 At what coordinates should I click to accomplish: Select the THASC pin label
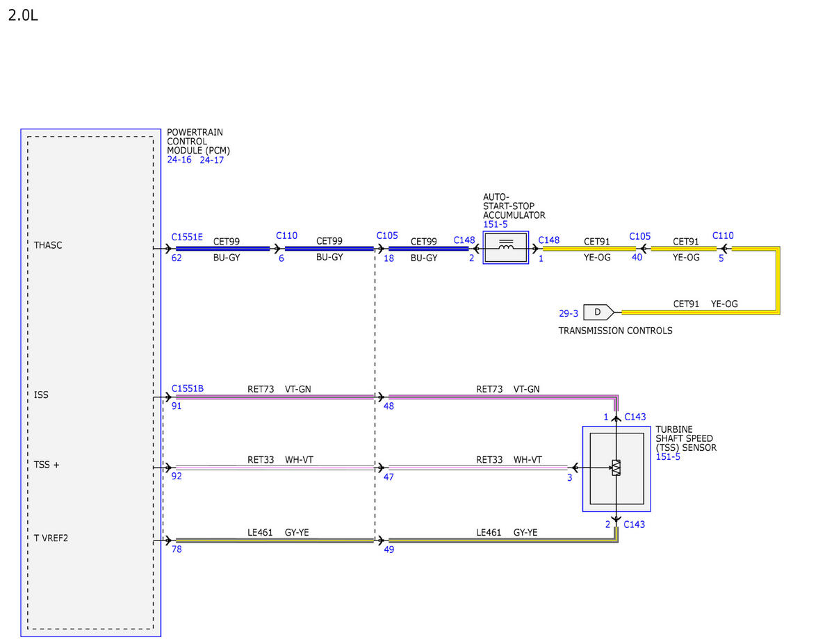click(48, 245)
